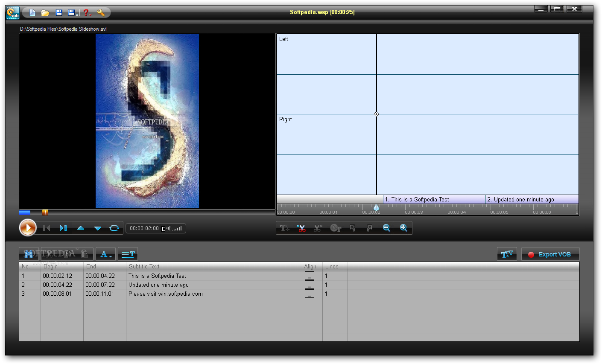Adjust the volume level bars

pos(178,229)
